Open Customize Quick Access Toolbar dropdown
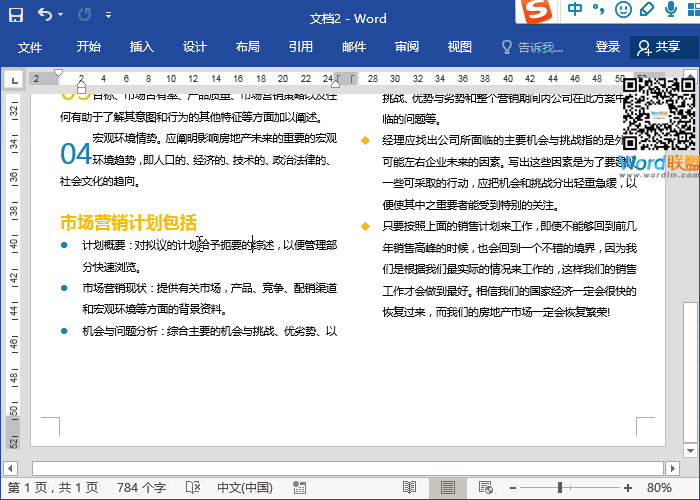The height and width of the screenshot is (500, 700). pos(108,16)
